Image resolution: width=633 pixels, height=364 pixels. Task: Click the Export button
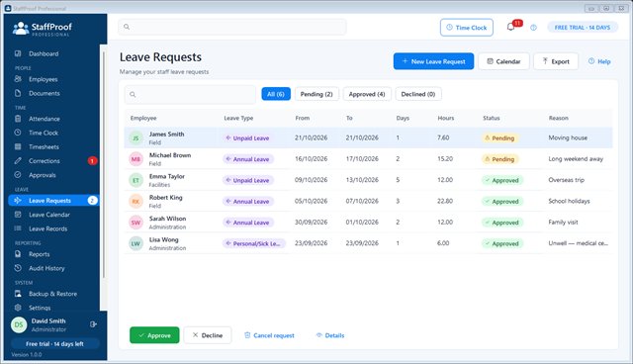pos(556,61)
